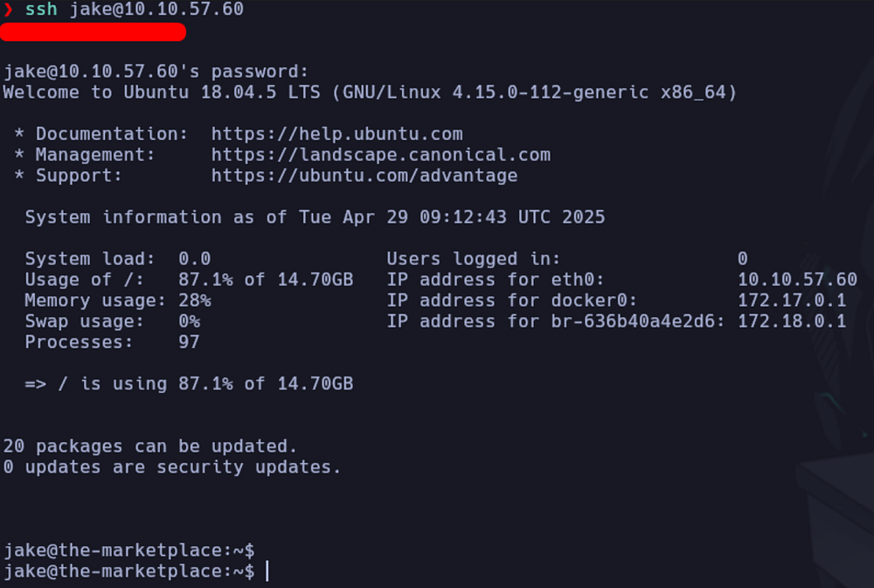Viewport: 874px width, 588px height.
Task: Click the eth0 IP address 10.10.57.60
Action: click(x=797, y=280)
